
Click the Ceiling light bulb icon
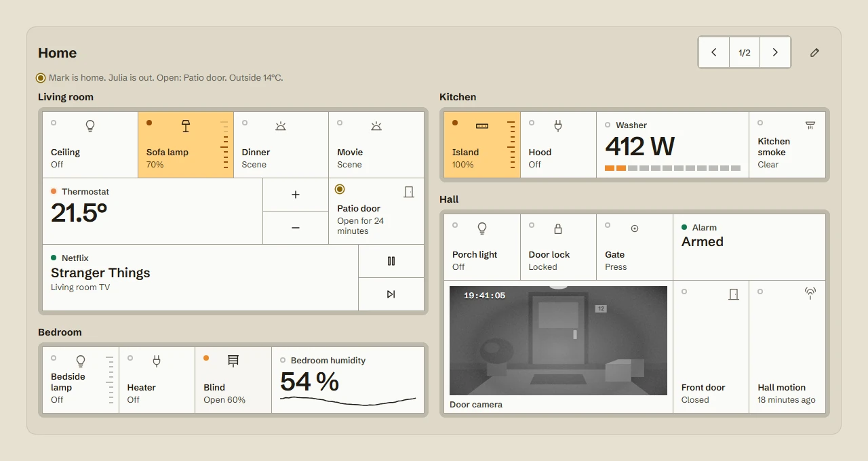point(90,126)
